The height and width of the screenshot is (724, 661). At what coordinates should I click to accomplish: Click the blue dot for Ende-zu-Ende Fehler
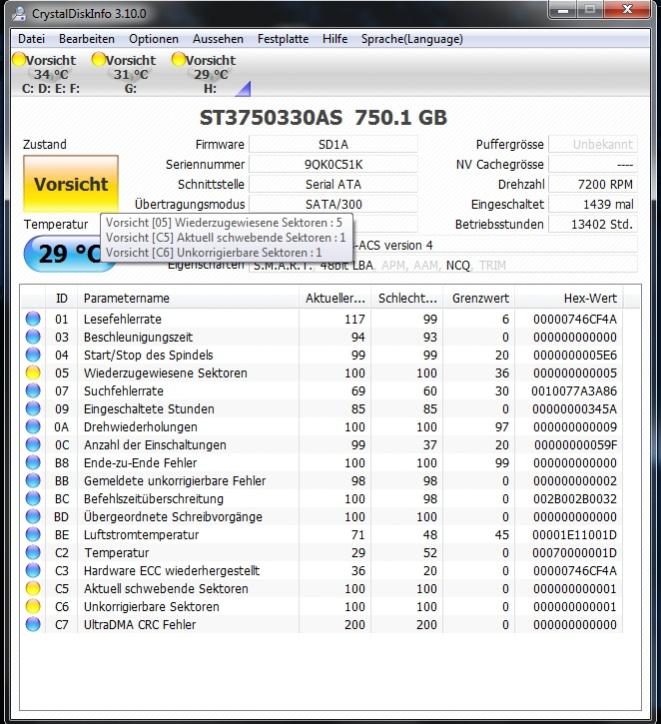(33, 463)
